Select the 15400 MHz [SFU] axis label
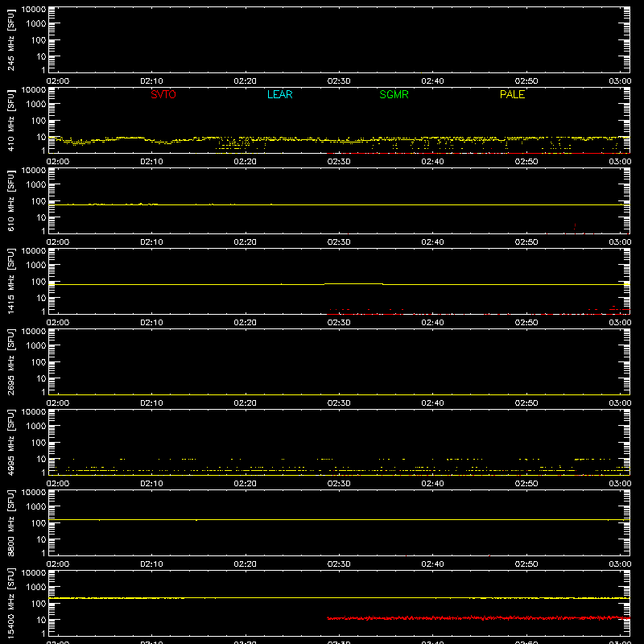This screenshot has height=644, width=644. [10, 603]
